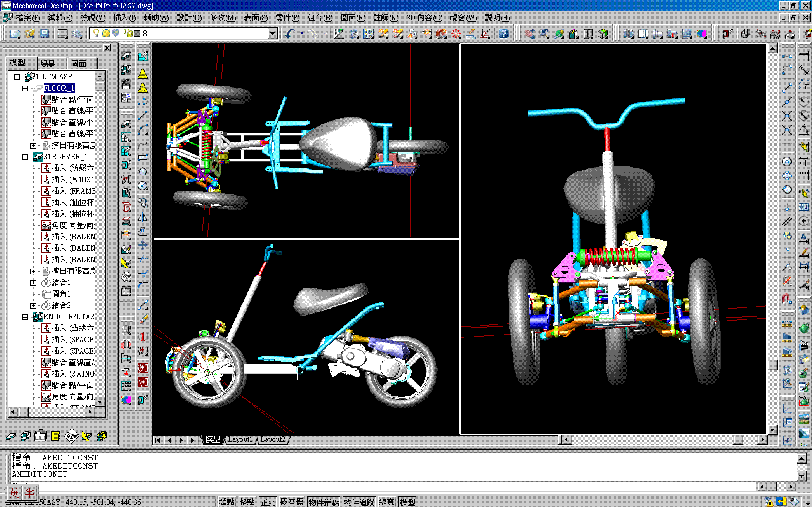Click the New drawing icon

(x=15, y=34)
